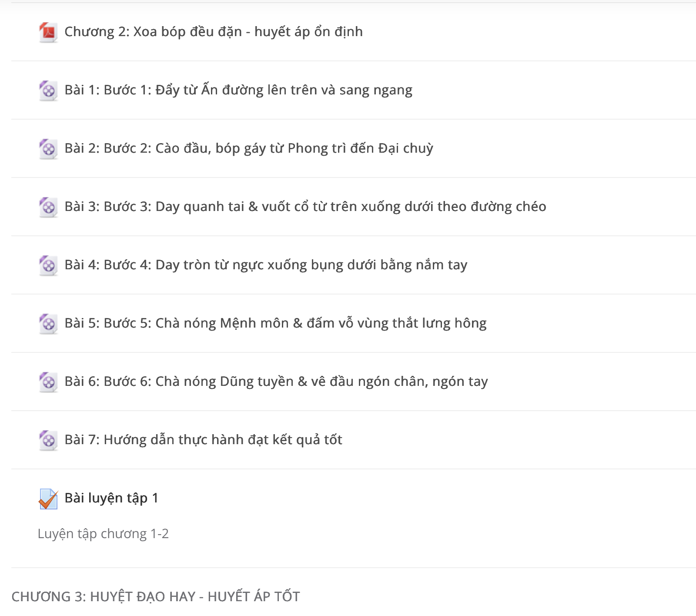Open Chương 2: Xoa bóp đều đặn document
Viewport: 696px width, 616px height.
pyautogui.click(x=214, y=32)
